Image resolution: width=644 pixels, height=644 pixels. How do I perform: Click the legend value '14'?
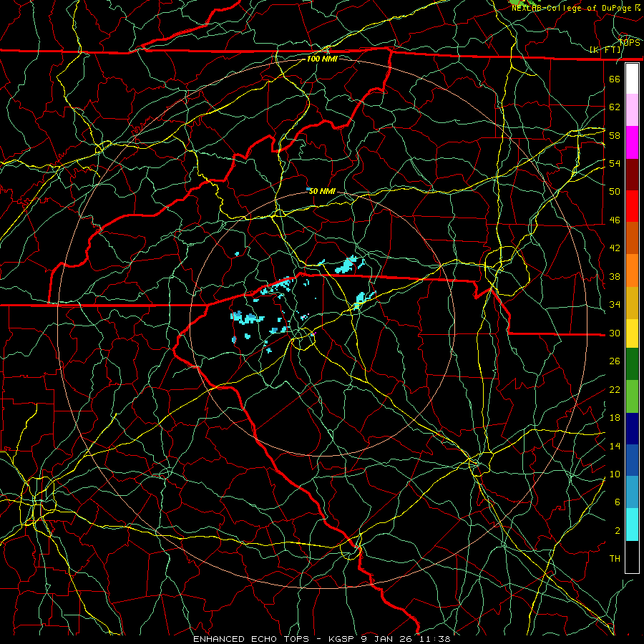(x=615, y=446)
